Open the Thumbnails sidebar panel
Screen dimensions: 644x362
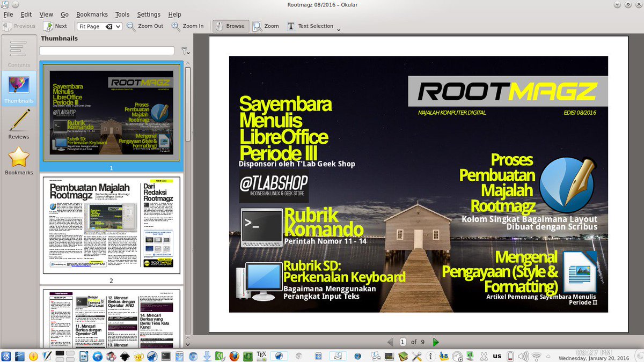pyautogui.click(x=19, y=89)
